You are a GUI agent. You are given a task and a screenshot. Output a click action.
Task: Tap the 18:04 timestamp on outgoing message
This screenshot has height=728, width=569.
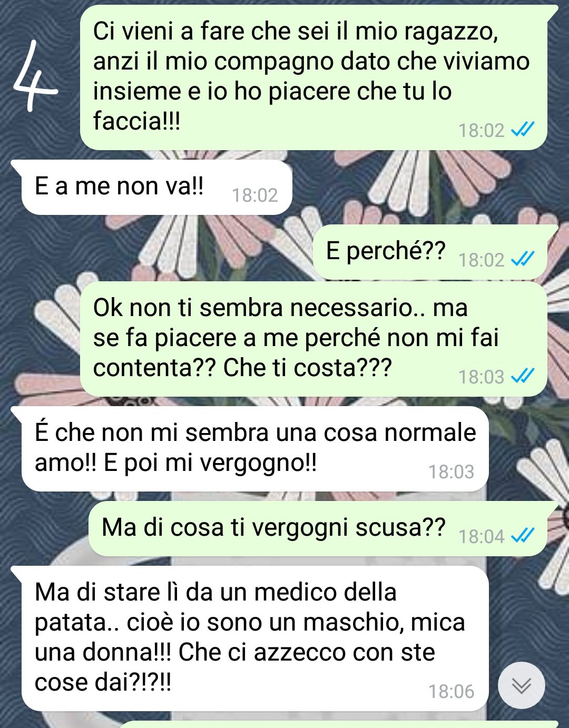point(482,536)
